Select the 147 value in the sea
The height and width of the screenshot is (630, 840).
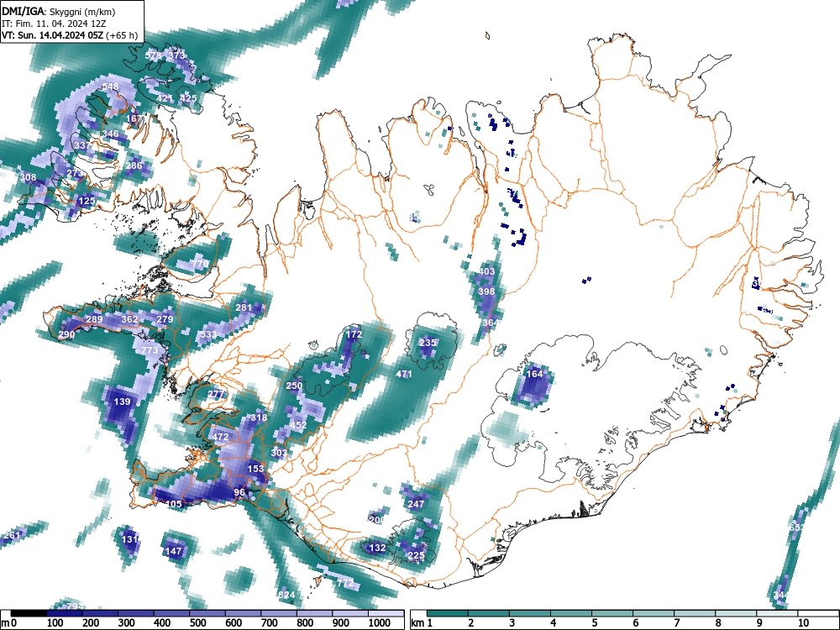pyautogui.click(x=173, y=551)
